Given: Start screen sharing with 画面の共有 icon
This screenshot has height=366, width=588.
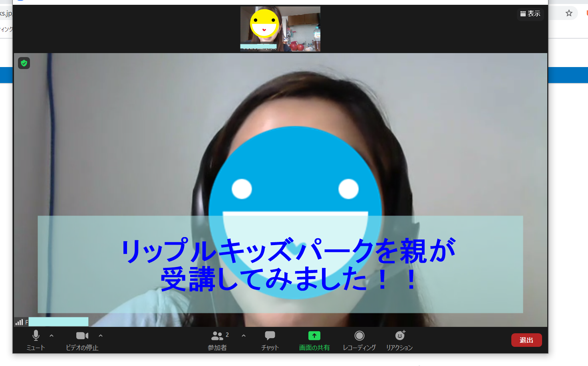Looking at the screenshot, I should tap(314, 340).
